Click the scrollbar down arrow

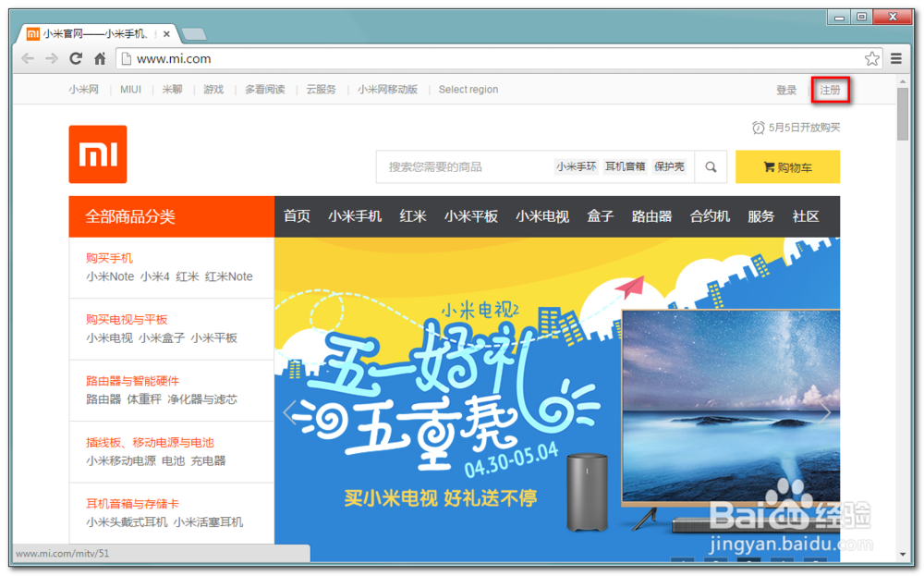(903, 554)
